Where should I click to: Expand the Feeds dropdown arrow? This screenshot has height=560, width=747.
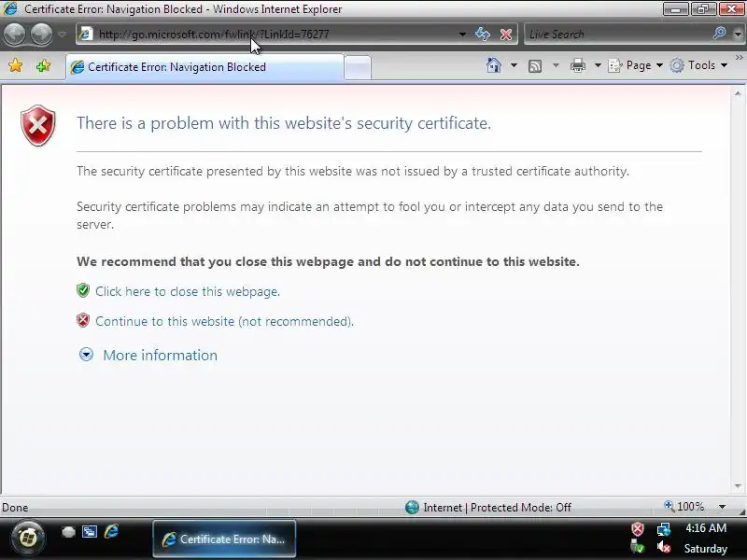tap(556, 65)
